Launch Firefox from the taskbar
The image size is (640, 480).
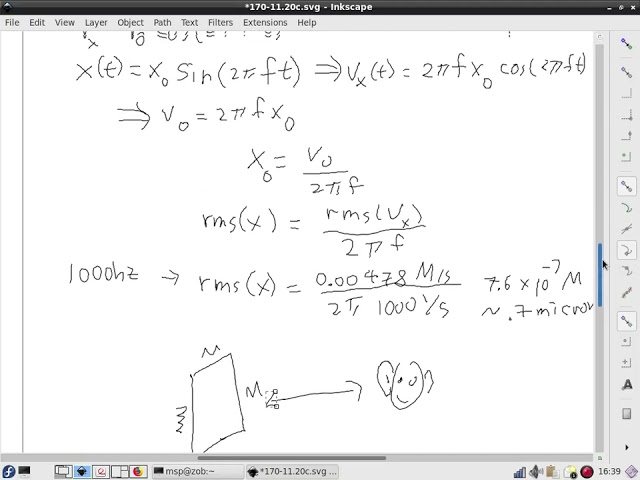[x=138, y=472]
